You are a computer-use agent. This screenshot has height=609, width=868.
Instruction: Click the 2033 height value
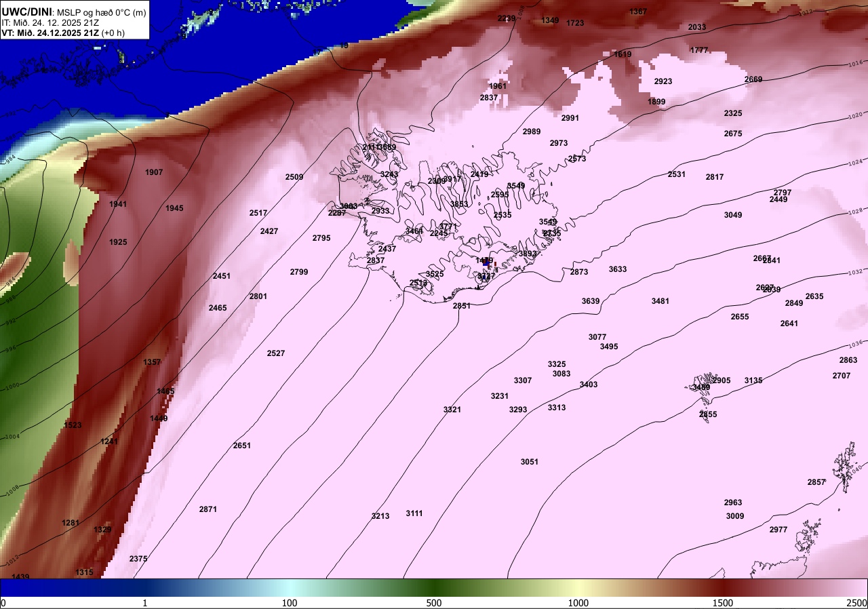tap(697, 27)
